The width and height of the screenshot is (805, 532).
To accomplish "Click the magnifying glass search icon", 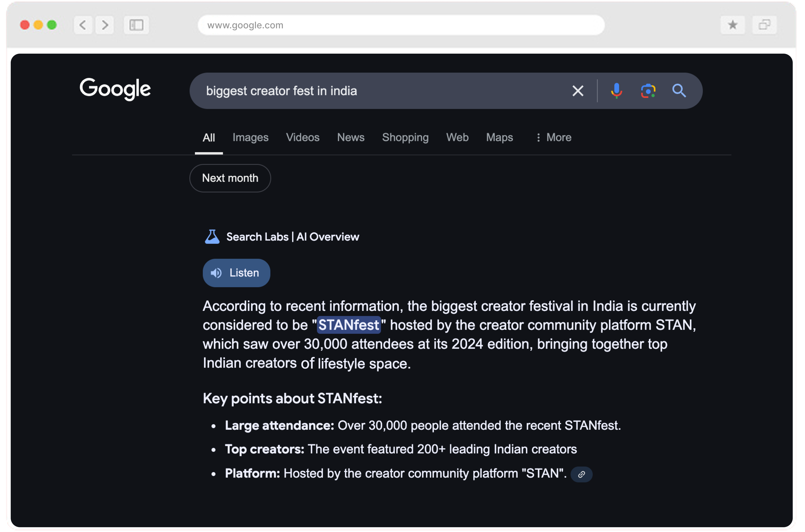I will (679, 91).
